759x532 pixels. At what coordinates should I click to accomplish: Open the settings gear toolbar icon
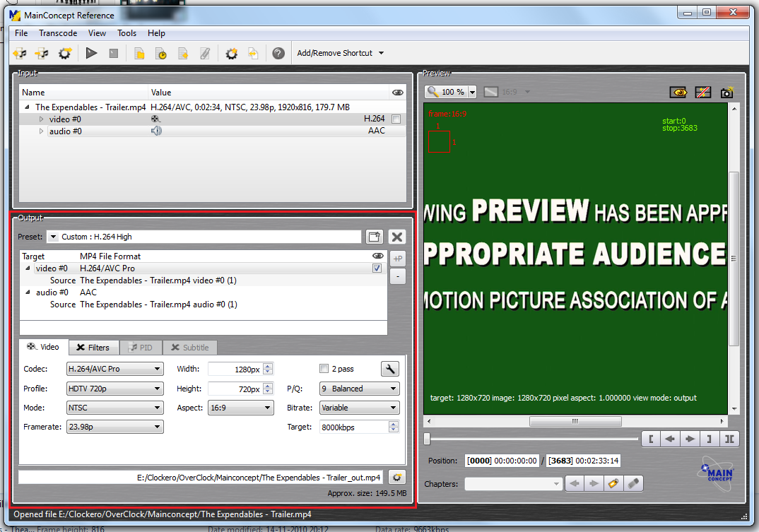(231, 53)
